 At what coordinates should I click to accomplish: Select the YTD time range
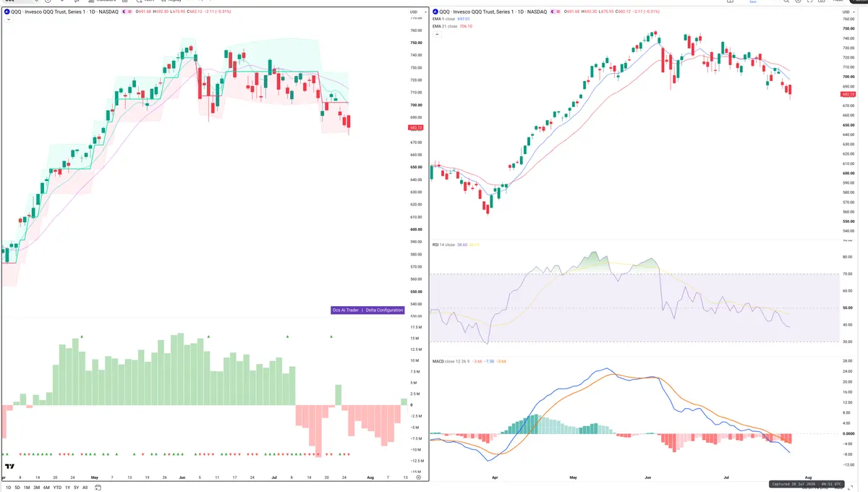[x=57, y=488]
